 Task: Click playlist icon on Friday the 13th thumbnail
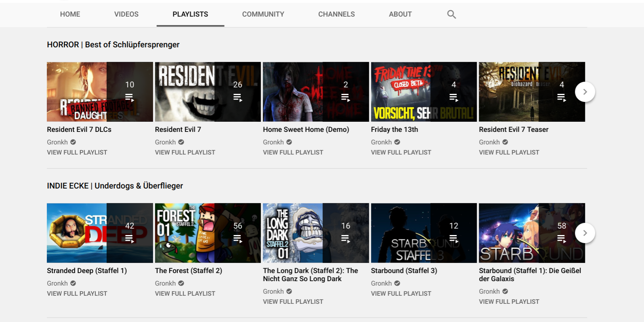(x=454, y=97)
